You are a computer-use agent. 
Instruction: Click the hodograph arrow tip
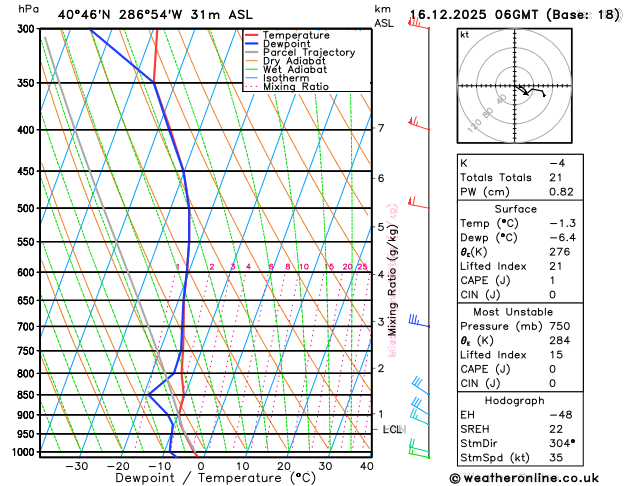pyautogui.click(x=528, y=94)
